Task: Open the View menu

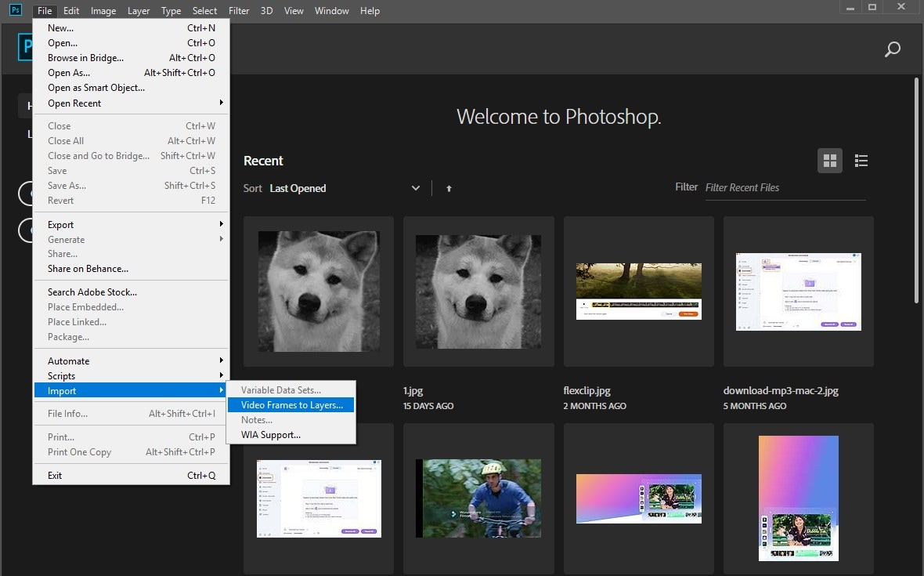Action: click(294, 11)
